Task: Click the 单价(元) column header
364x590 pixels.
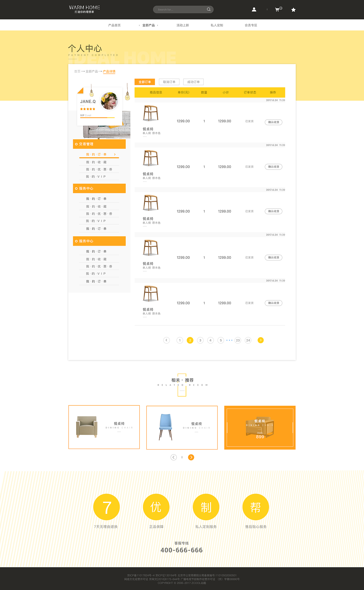Action: pos(183,92)
